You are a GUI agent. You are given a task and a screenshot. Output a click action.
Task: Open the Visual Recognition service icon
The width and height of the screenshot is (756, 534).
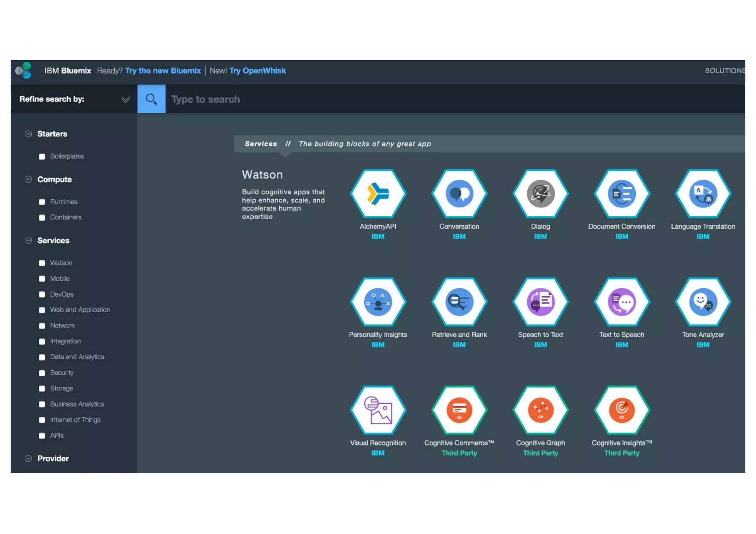(378, 410)
